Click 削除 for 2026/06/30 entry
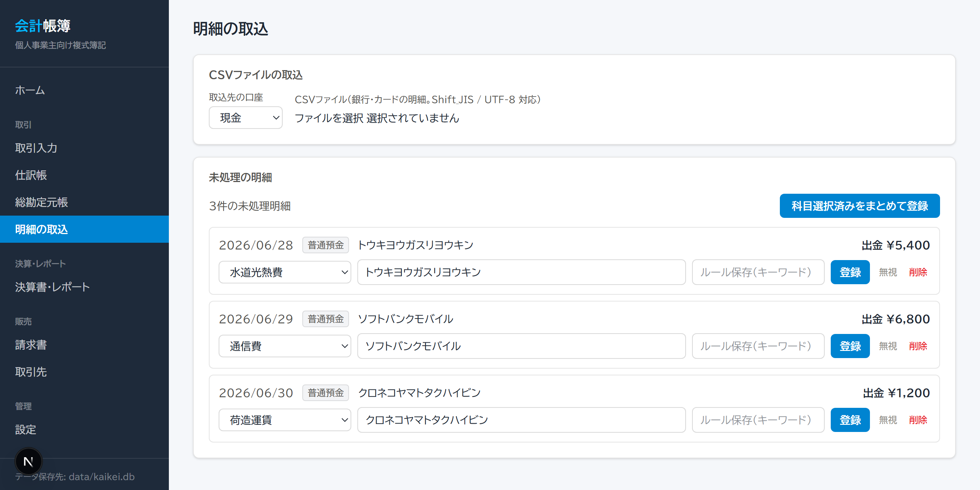Viewport: 980px width, 490px height. click(918, 420)
